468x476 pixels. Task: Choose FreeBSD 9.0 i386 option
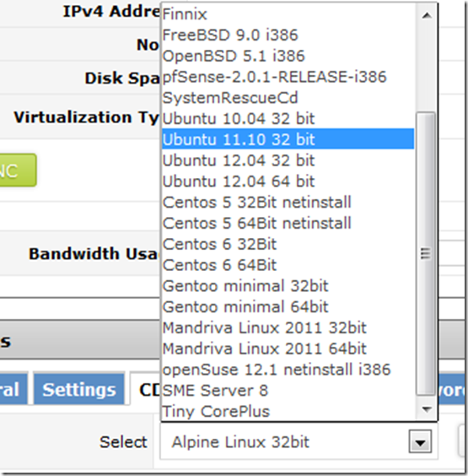coord(288,35)
